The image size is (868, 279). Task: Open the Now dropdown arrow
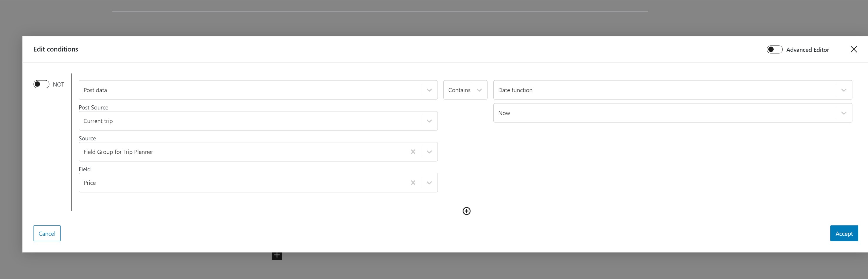pyautogui.click(x=843, y=113)
